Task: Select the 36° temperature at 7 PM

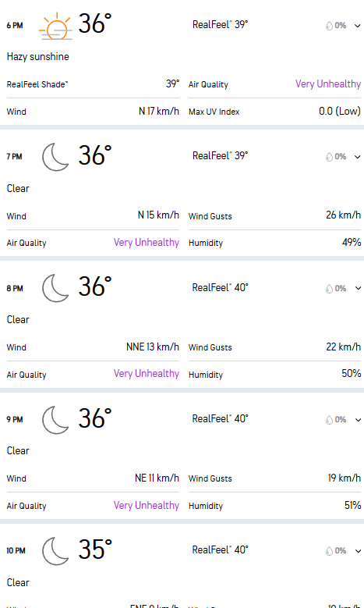Action: click(x=95, y=155)
